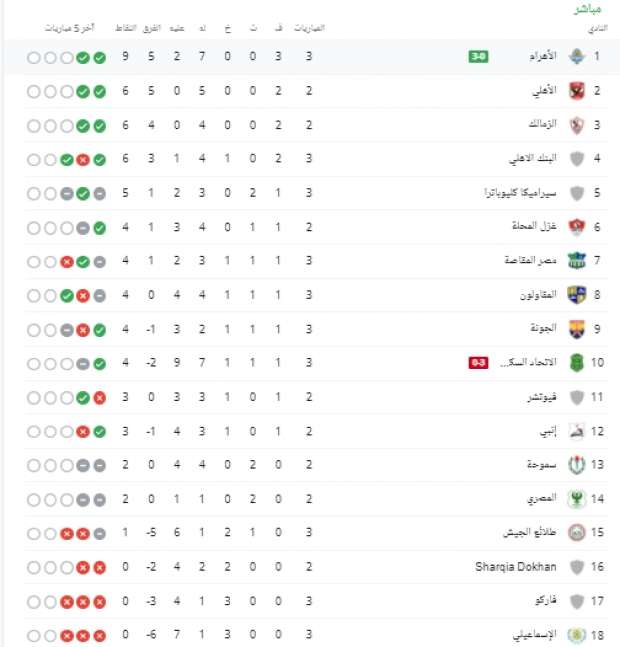Viewport: 620px width, 647px height.
Task: Click the red loss indicator in row 4
Action: point(83,160)
